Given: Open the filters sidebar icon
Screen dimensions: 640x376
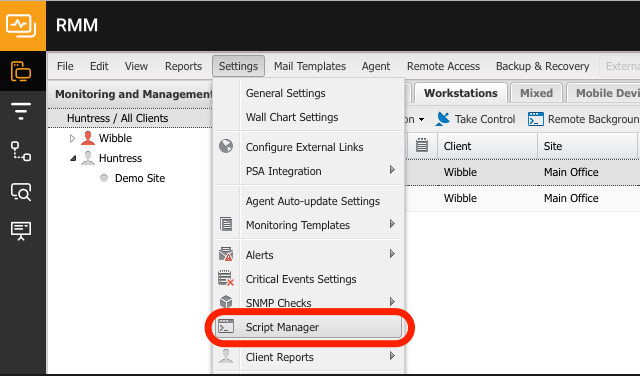Looking at the screenshot, I should (x=21, y=111).
